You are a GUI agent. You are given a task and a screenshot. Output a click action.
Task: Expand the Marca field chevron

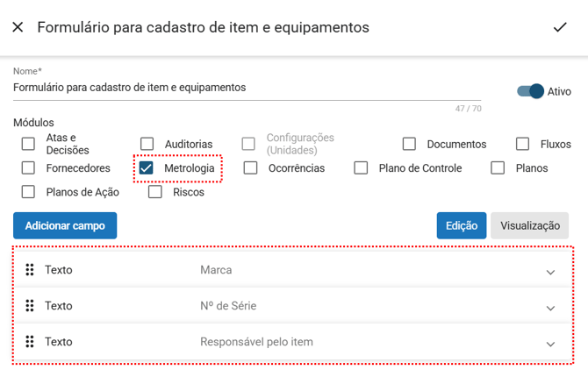point(550,272)
